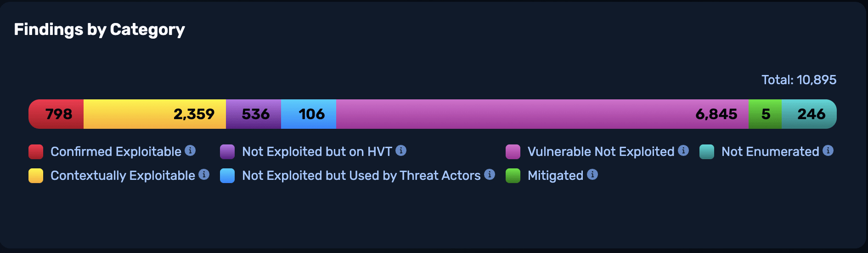Click the blue 106 bar segment
This screenshot has height=253, width=868.
[x=309, y=114]
